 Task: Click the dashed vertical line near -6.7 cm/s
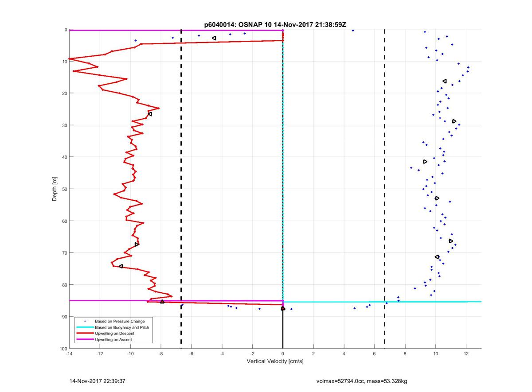pyautogui.click(x=181, y=189)
